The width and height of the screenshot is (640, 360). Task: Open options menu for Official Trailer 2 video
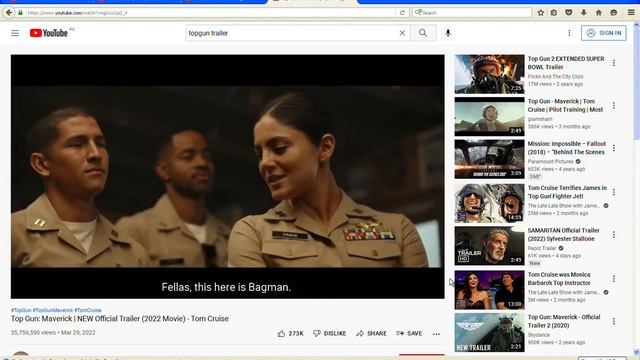[613, 321]
